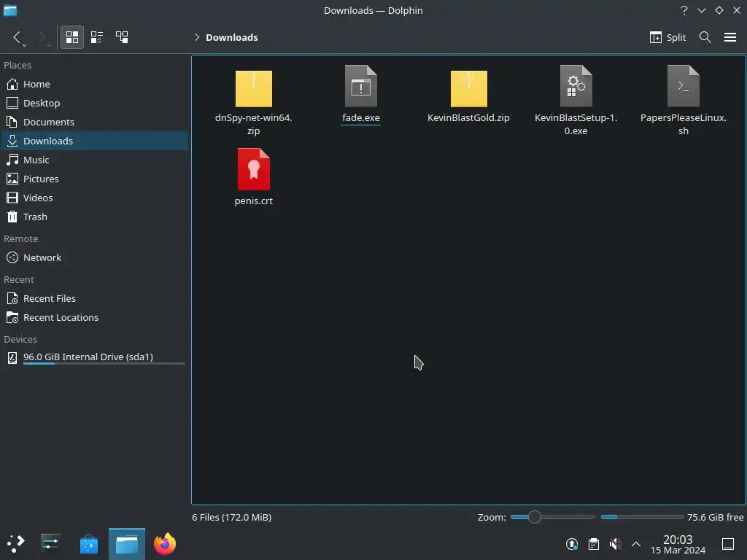Screen dimensions: 747x560
Task: Select KevinBlastGold.zip archive icon
Action: (x=469, y=88)
